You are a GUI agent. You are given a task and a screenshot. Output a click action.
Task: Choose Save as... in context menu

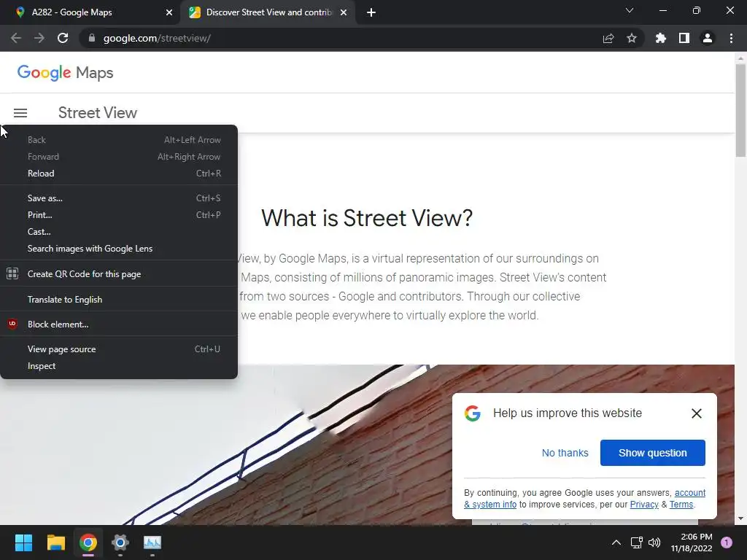(x=119, y=198)
